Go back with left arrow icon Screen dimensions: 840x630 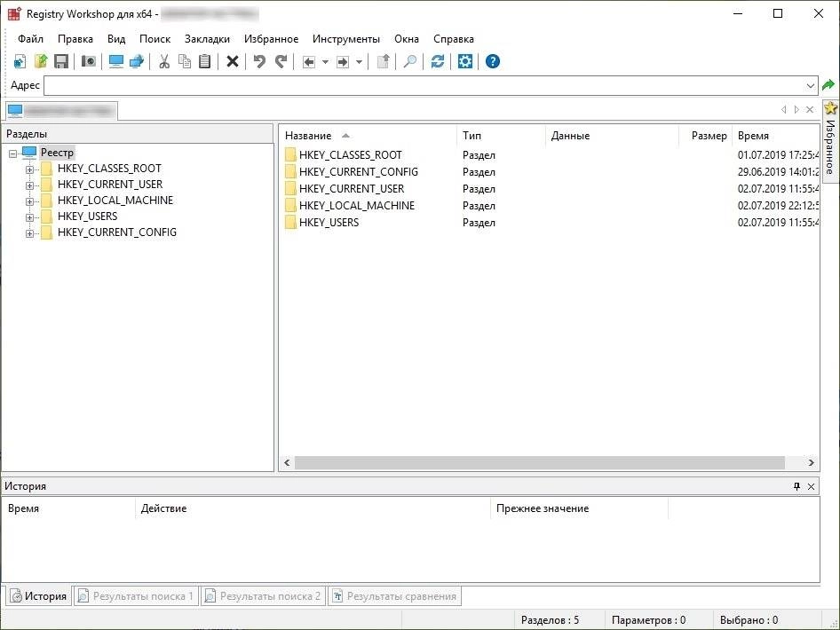coord(309,62)
